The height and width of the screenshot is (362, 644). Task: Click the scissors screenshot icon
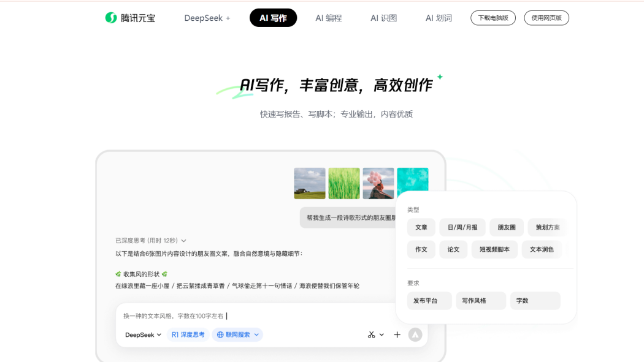[x=371, y=334]
